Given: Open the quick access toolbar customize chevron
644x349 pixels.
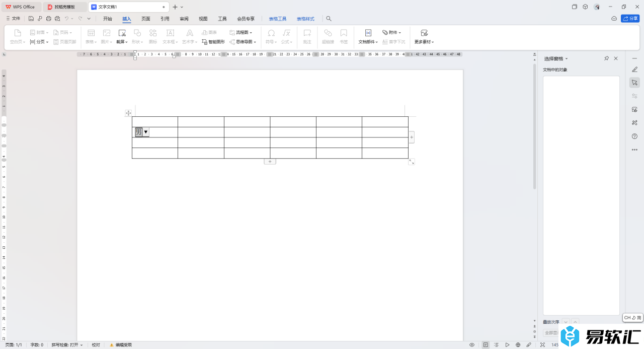Looking at the screenshot, I should 89,19.
